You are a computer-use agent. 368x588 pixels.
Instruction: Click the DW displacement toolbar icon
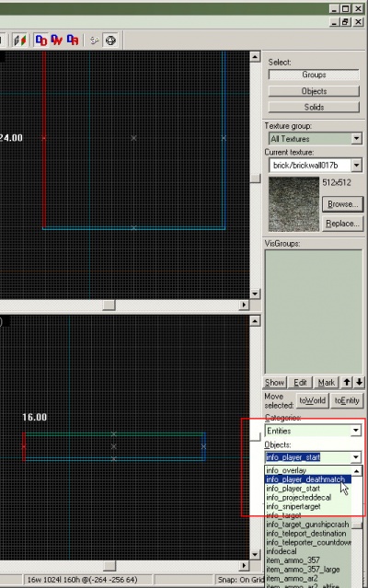[57, 40]
